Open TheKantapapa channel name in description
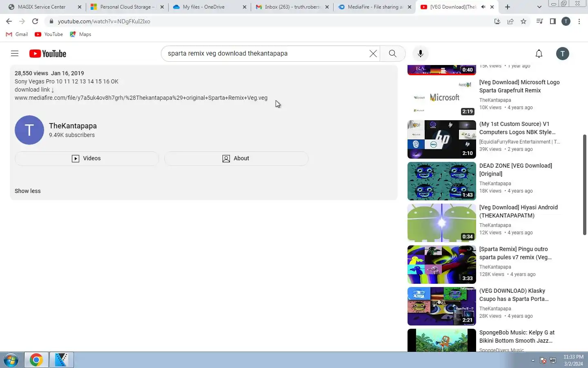 click(x=73, y=126)
